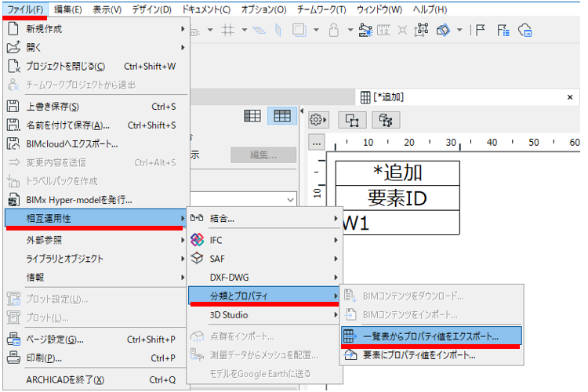This screenshot has height=392, width=588.
Task: Click the IFC logo icon
Action: pyautogui.click(x=198, y=240)
